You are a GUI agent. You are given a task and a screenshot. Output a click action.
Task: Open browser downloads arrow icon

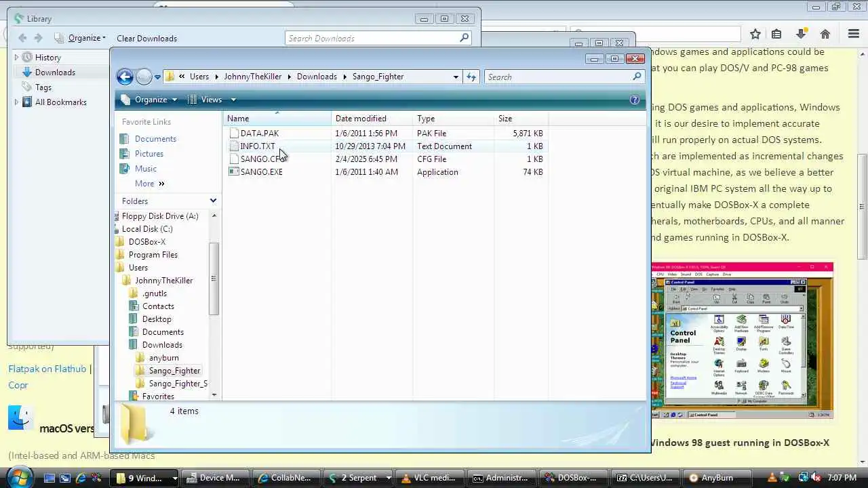(801, 34)
